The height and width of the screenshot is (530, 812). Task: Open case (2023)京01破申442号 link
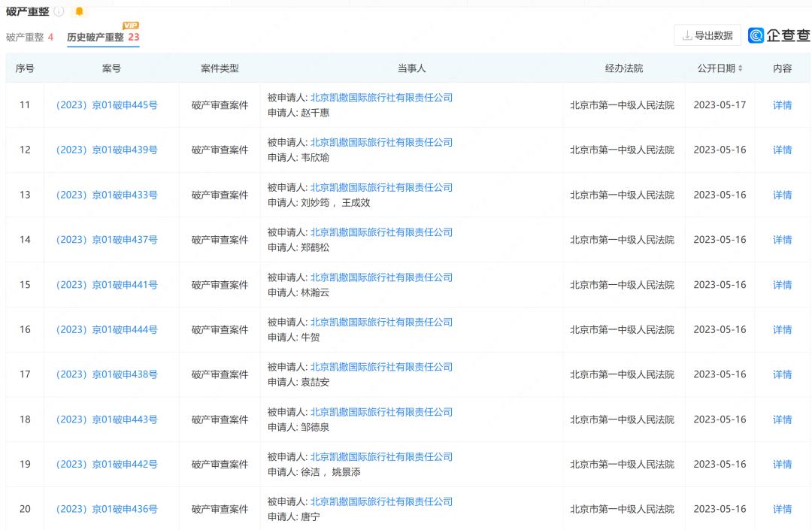[x=107, y=465]
